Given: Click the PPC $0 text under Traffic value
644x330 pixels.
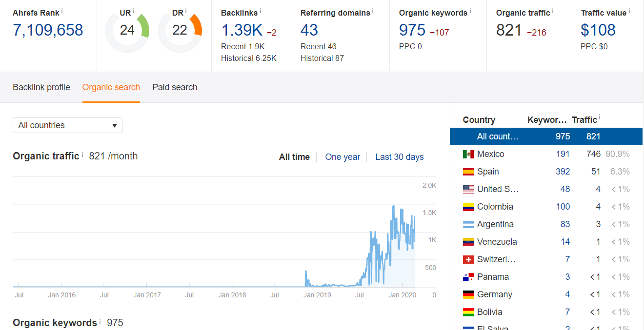Looking at the screenshot, I should pos(594,47).
